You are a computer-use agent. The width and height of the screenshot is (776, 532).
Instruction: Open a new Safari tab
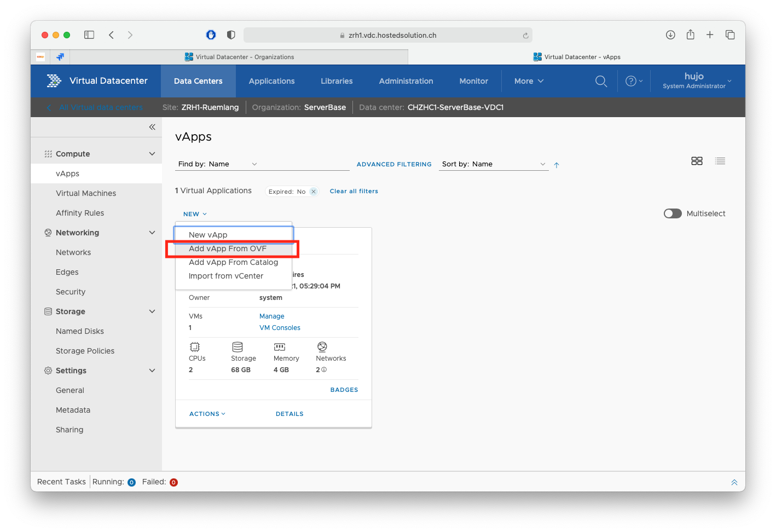tap(710, 35)
